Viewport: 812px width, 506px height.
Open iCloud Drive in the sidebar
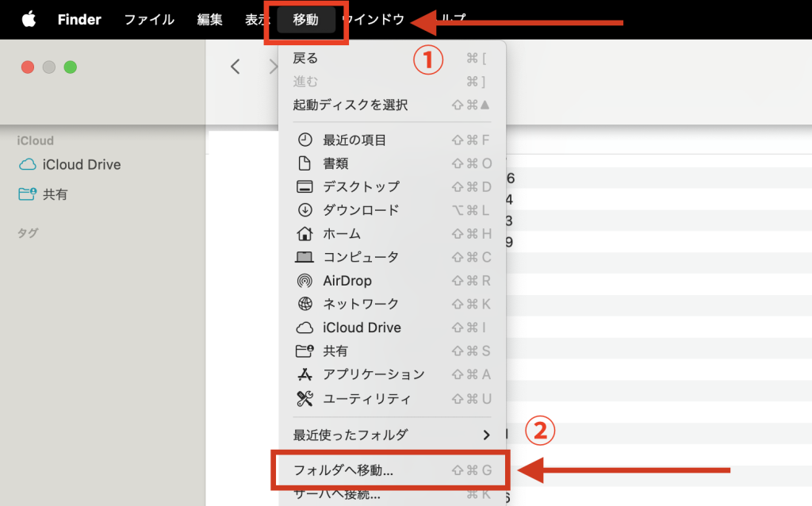pyautogui.click(x=82, y=165)
